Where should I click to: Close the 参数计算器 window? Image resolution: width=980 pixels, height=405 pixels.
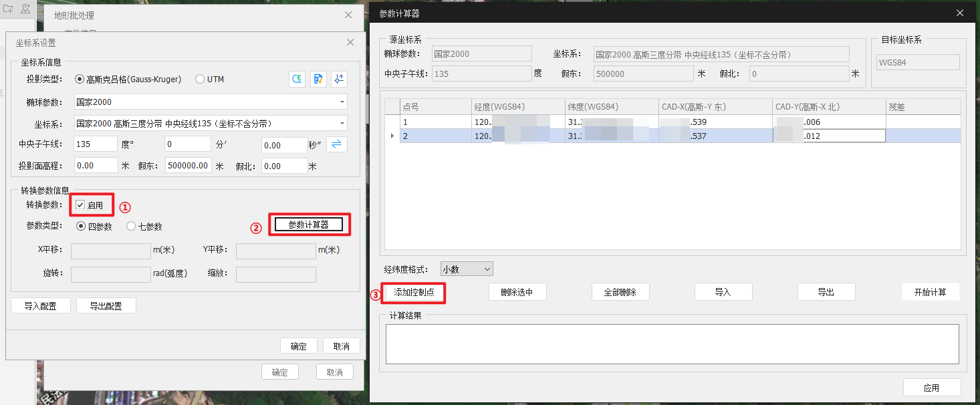(960, 13)
